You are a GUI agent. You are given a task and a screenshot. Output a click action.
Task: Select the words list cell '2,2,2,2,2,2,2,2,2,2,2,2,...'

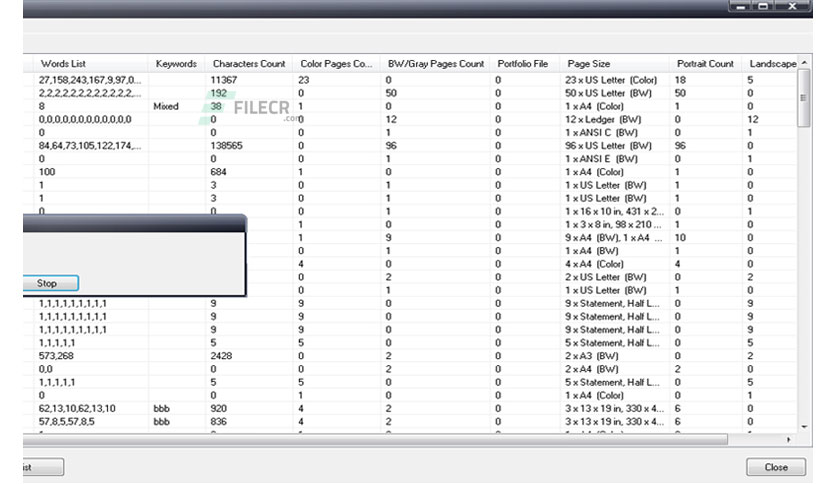90,93
